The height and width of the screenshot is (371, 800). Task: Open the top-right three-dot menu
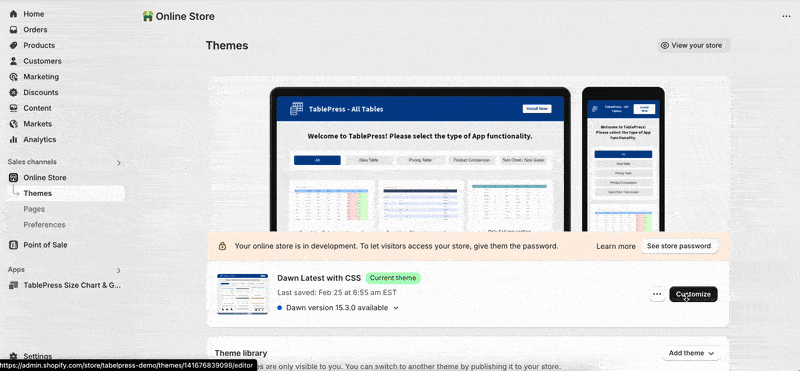point(786,16)
